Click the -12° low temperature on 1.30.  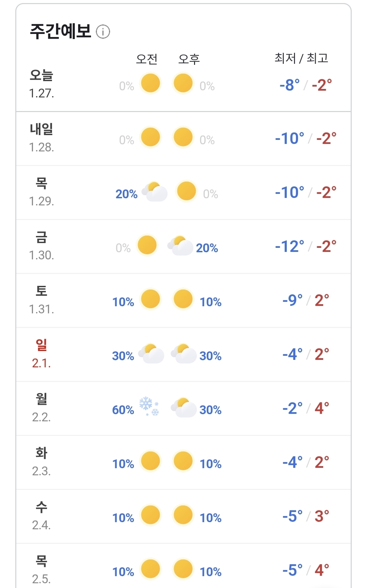[x=290, y=246]
